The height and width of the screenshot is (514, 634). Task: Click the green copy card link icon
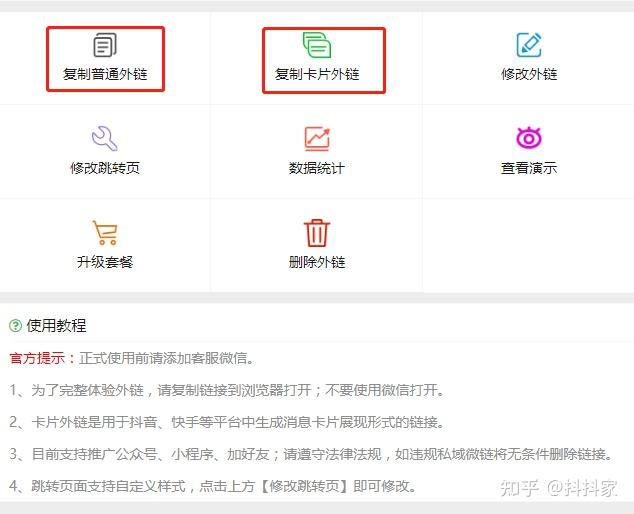317,45
